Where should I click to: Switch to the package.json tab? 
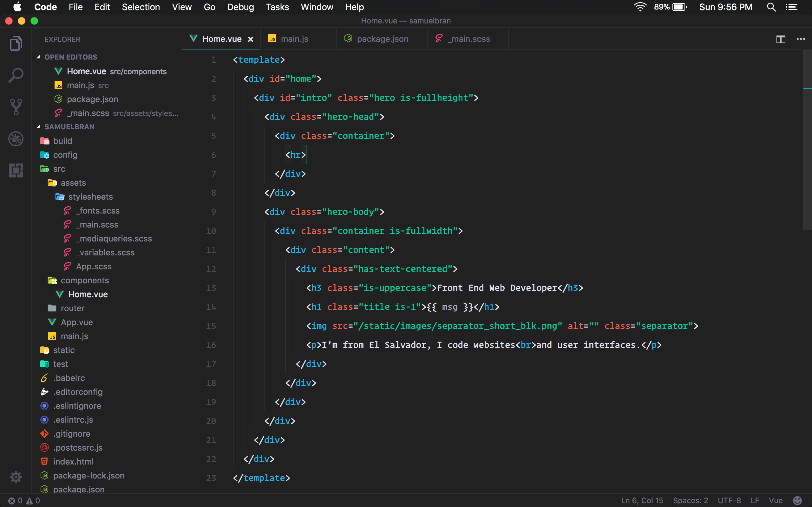coord(382,39)
